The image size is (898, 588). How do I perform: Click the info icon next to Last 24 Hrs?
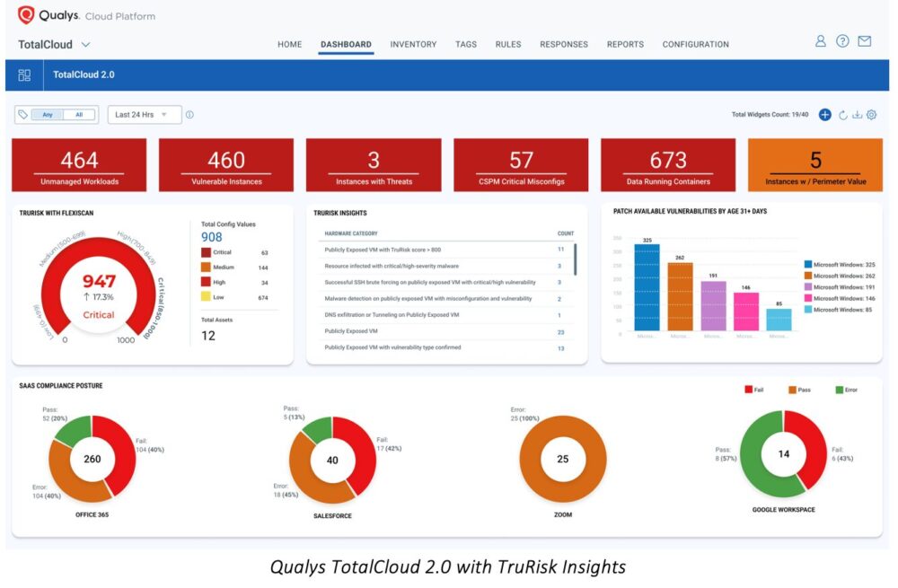point(189,115)
